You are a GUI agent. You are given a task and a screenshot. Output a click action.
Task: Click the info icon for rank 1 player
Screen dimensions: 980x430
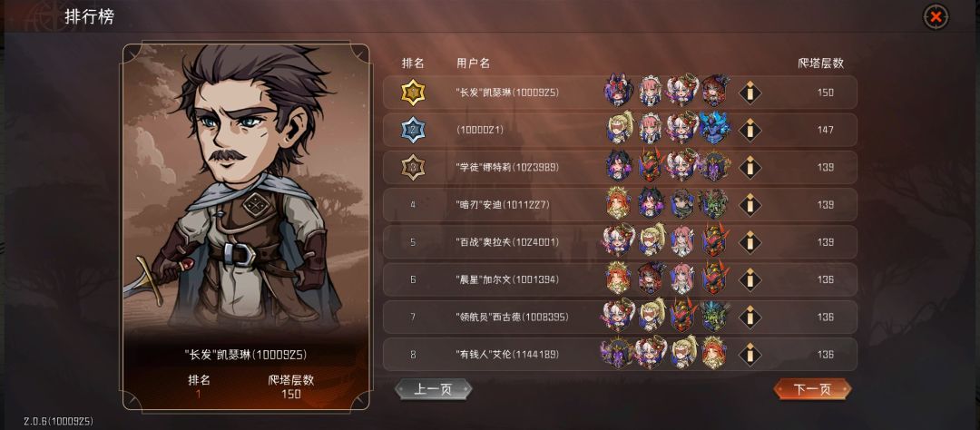pos(750,93)
